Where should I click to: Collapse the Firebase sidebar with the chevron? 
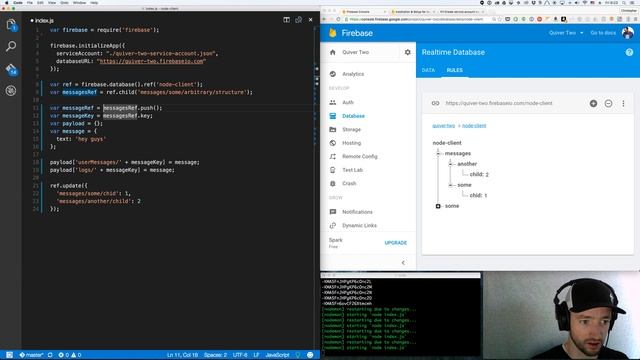(403, 263)
